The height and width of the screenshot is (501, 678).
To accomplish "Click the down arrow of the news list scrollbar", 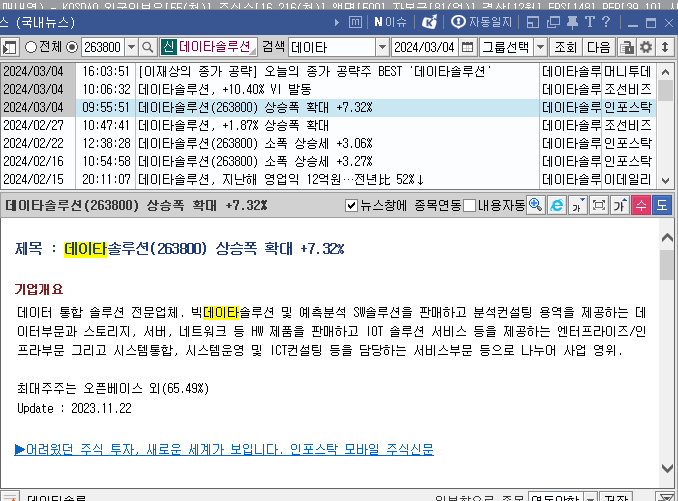I will [x=665, y=180].
